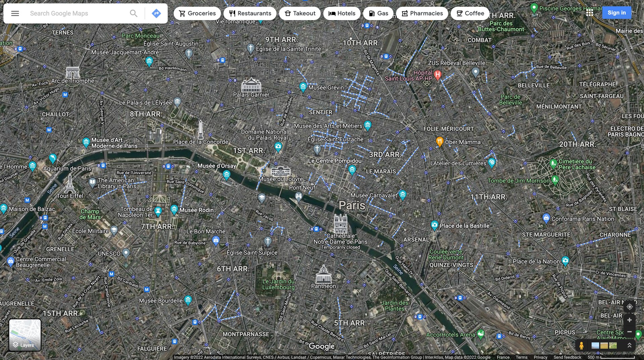Image resolution: width=644 pixels, height=360 pixels.
Task: Open the Google apps grid menu
Action: tap(590, 13)
